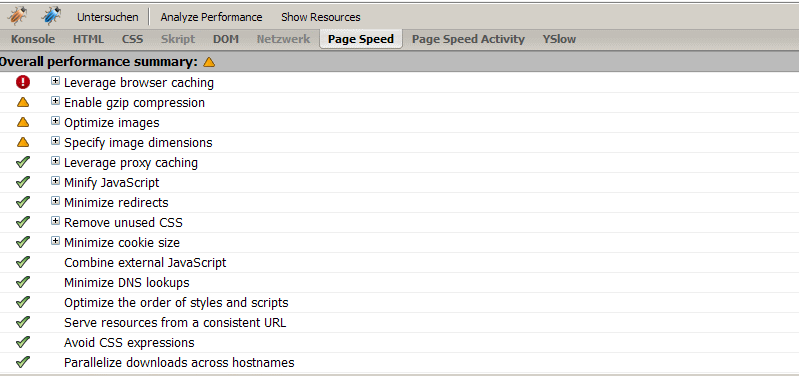Click the warning triangle beside Optimize images
Screen dimensions: 799x376
pos(23,122)
